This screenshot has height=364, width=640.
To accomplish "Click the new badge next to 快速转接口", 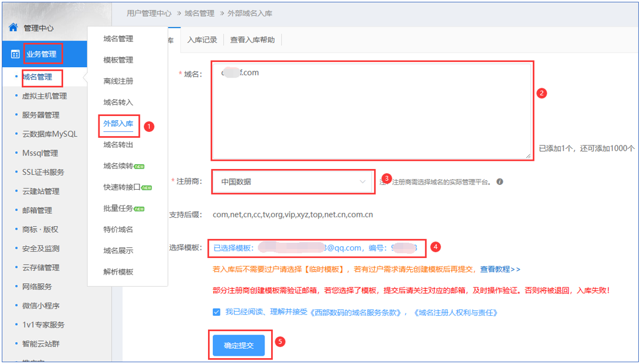I will 146,188.
